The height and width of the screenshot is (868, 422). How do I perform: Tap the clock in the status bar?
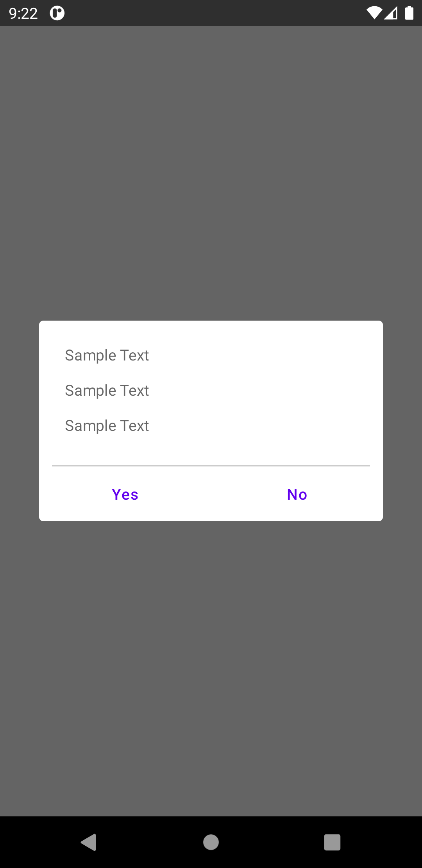[x=23, y=13]
